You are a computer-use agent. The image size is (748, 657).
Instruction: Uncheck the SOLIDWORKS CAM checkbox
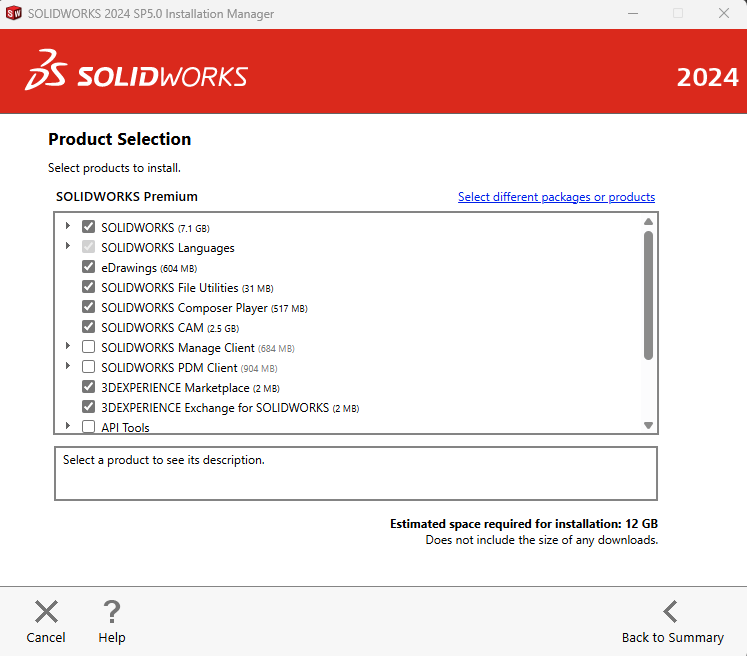(88, 326)
